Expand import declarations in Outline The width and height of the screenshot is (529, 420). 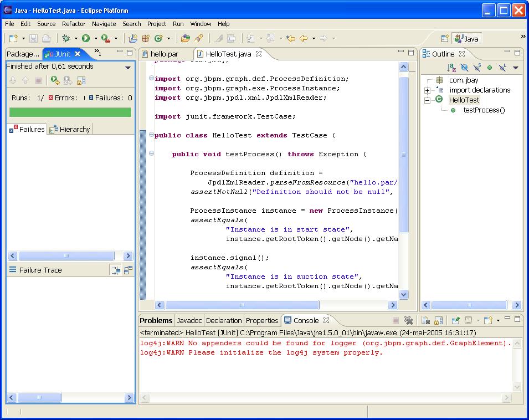click(x=427, y=90)
